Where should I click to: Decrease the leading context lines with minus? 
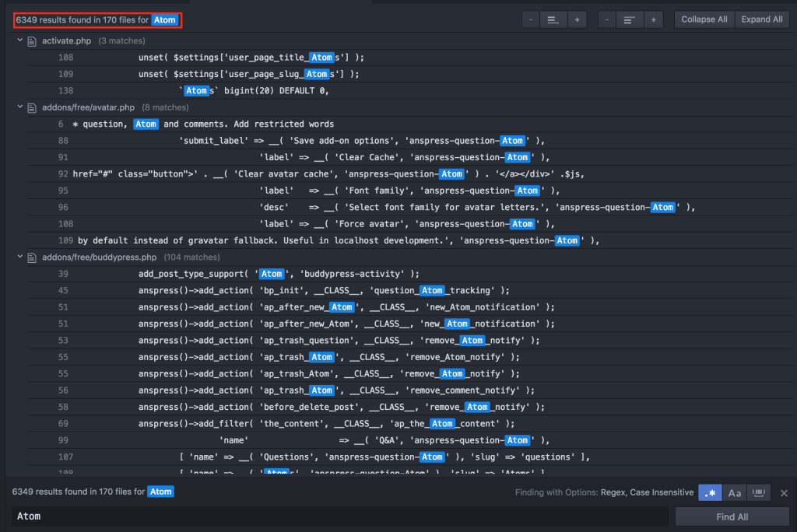click(x=531, y=19)
